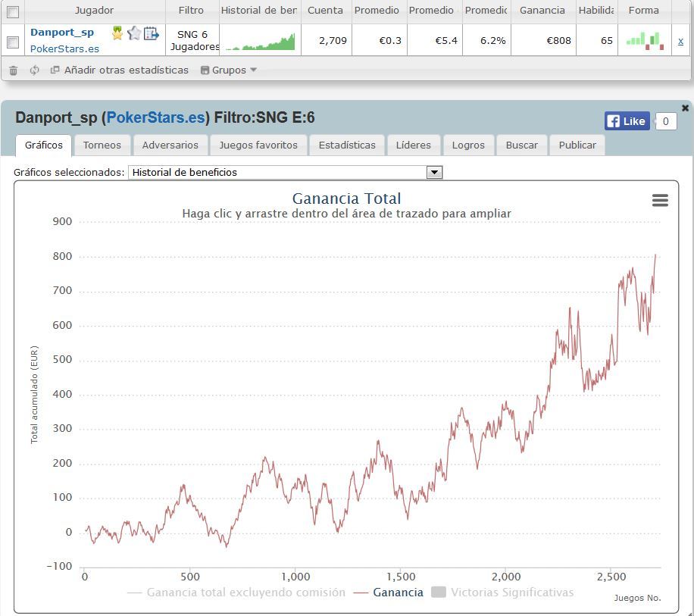Open the chart hamburger menu icon
This screenshot has width=694, height=616.
pyautogui.click(x=660, y=200)
